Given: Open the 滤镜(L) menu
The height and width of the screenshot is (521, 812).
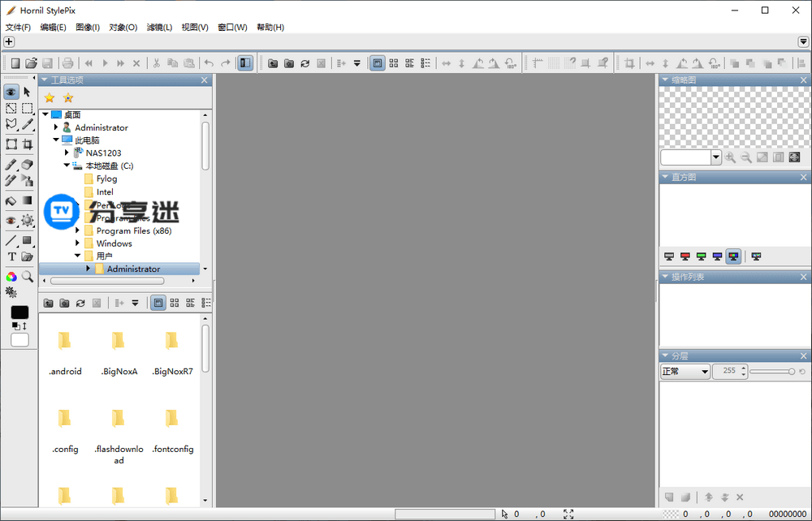Looking at the screenshot, I should point(159,27).
